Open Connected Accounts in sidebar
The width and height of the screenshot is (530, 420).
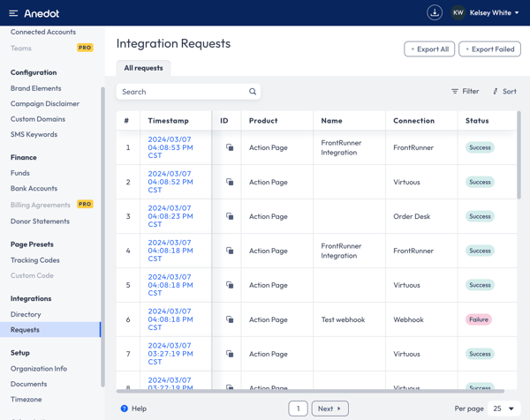(43, 32)
